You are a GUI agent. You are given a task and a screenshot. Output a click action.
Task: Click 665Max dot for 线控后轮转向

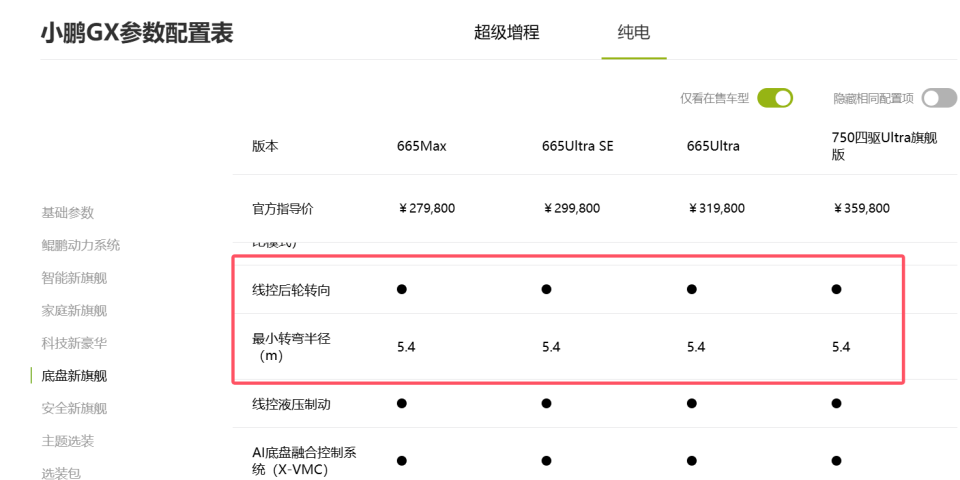(x=402, y=289)
